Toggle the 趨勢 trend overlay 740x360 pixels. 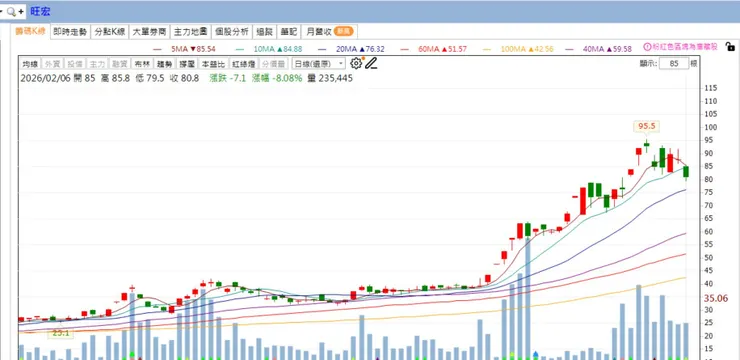point(164,64)
